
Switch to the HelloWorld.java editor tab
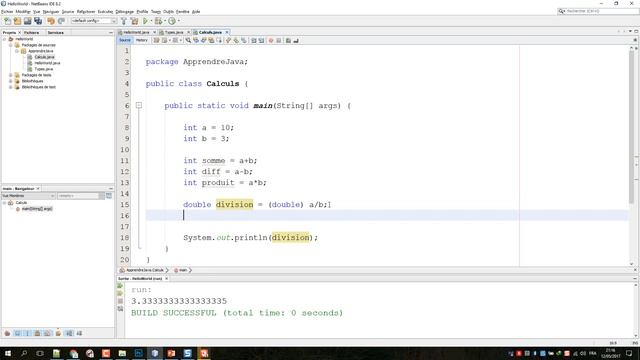[x=136, y=32]
